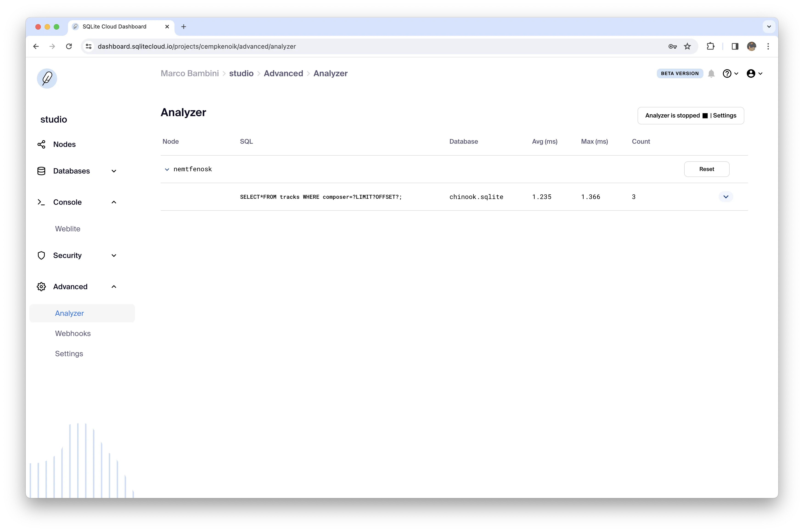Viewport: 804px width, 532px height.
Task: Click the Node column header
Action: [x=170, y=141]
